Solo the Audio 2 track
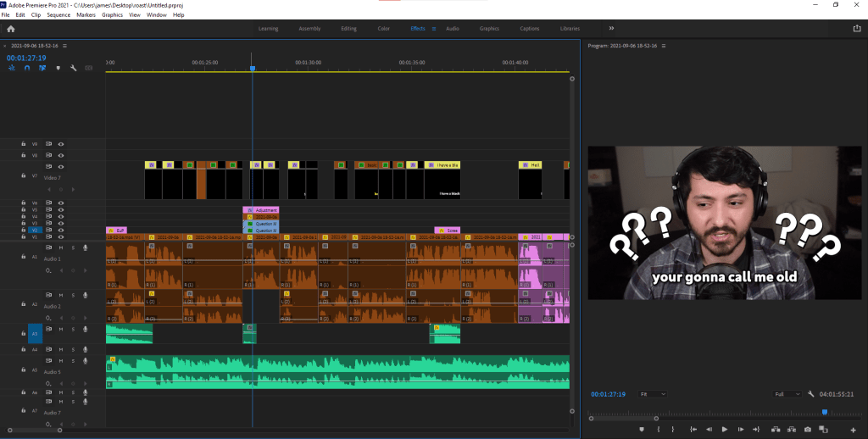 click(73, 295)
